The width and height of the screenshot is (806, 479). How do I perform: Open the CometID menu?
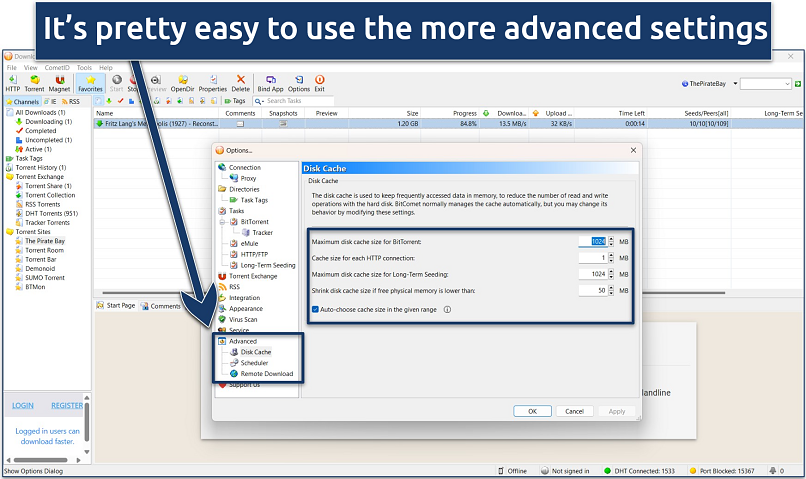click(x=57, y=68)
